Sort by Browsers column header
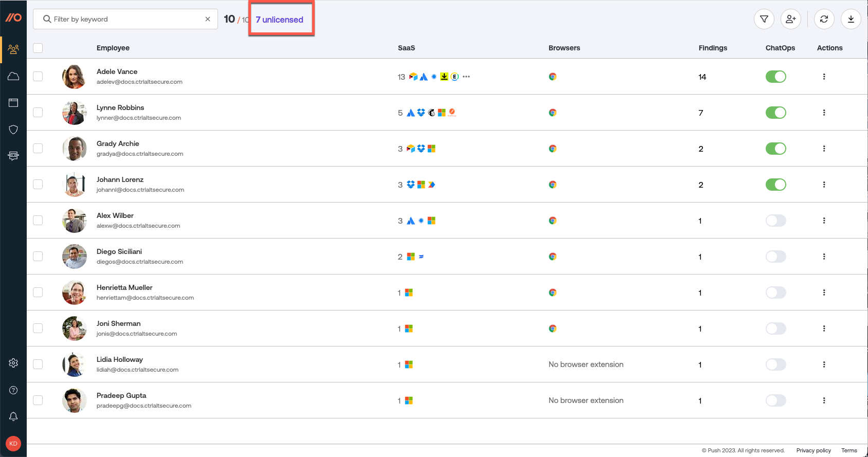Viewport: 868px width, 457px height. [x=564, y=48]
